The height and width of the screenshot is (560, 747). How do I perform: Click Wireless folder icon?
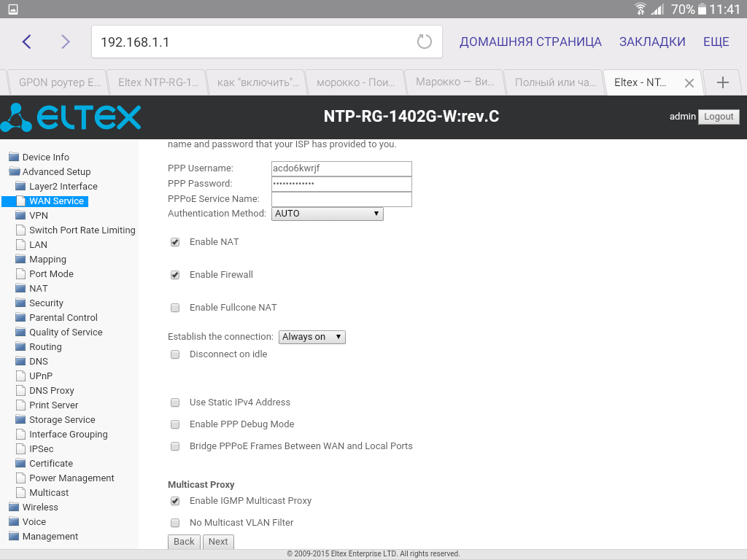14,507
